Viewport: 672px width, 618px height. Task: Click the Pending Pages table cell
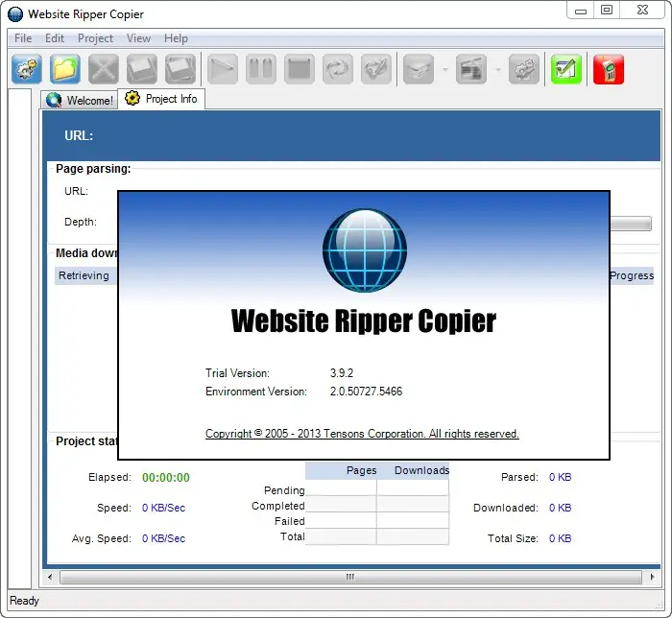[341, 487]
